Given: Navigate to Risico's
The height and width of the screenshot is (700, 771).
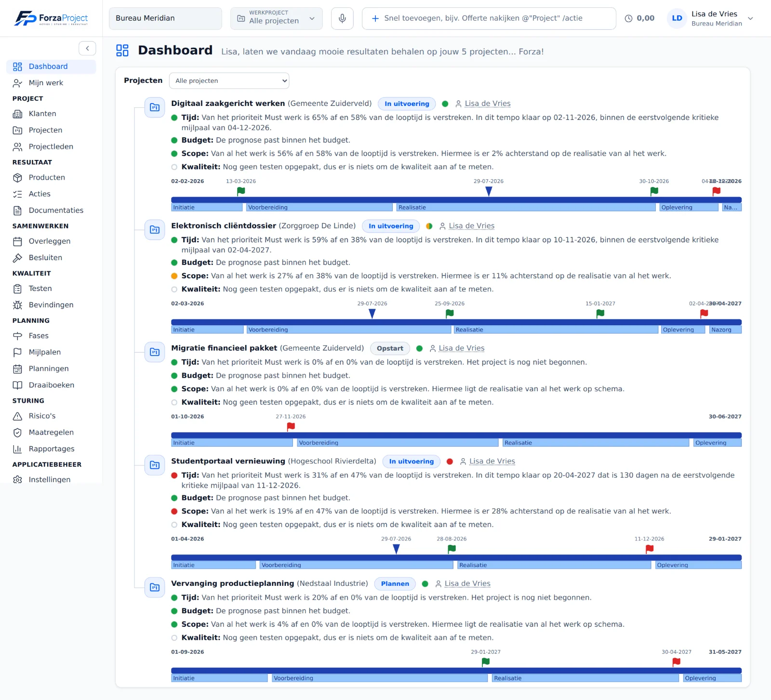Looking at the screenshot, I should pos(51,416).
